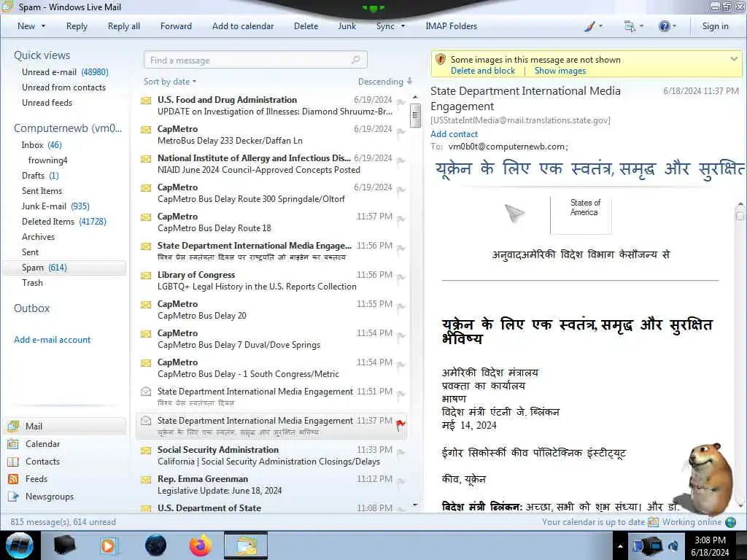Screen dimensions: 747x560
Task: Click Reply all in the toolbar
Action: [x=124, y=26]
